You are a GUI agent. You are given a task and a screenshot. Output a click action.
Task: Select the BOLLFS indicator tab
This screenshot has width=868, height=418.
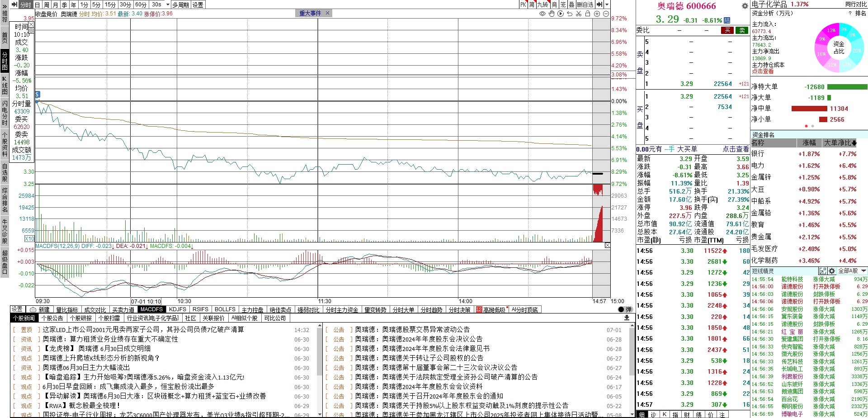(225, 309)
